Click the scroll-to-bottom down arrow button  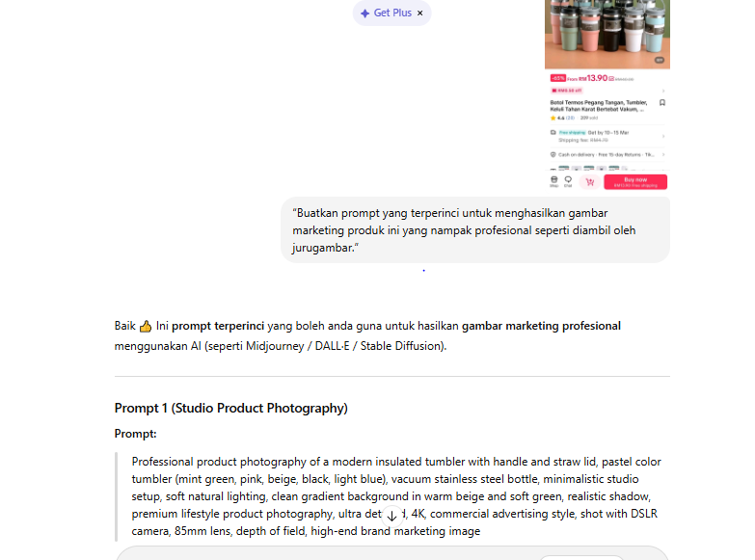click(x=391, y=516)
